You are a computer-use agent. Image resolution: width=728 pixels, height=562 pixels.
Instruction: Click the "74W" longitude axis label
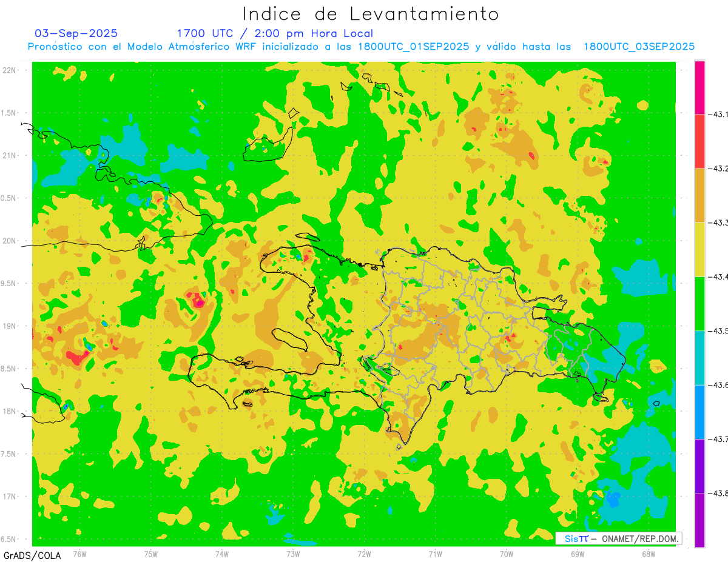(222, 554)
